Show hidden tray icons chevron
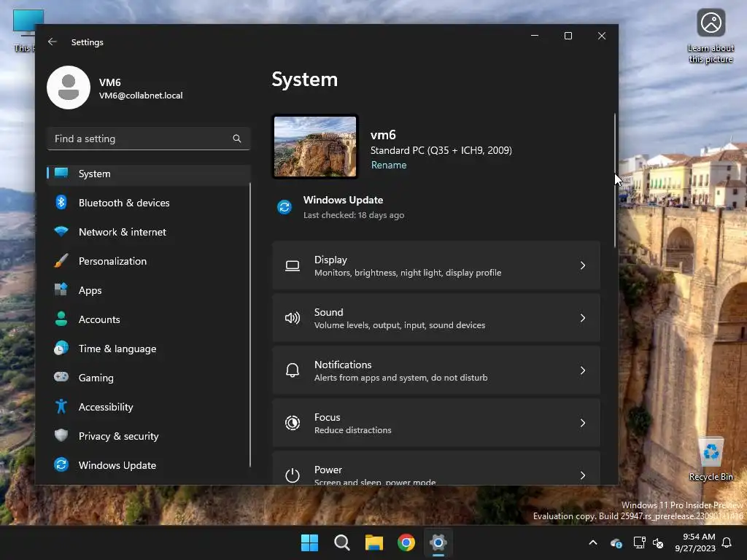Screen dimensions: 747x560 pyautogui.click(x=593, y=542)
